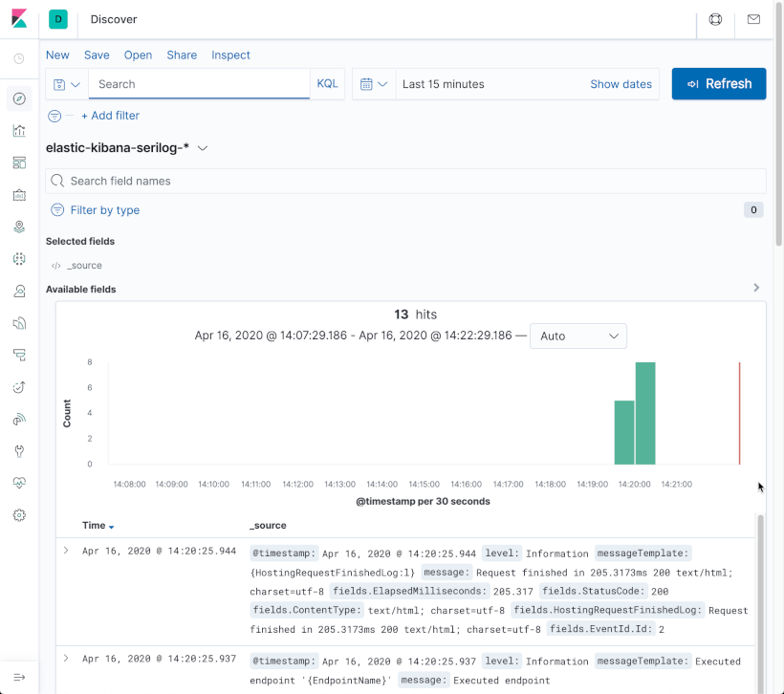Click Open in the top menu
The width and height of the screenshot is (784, 694).
[138, 55]
